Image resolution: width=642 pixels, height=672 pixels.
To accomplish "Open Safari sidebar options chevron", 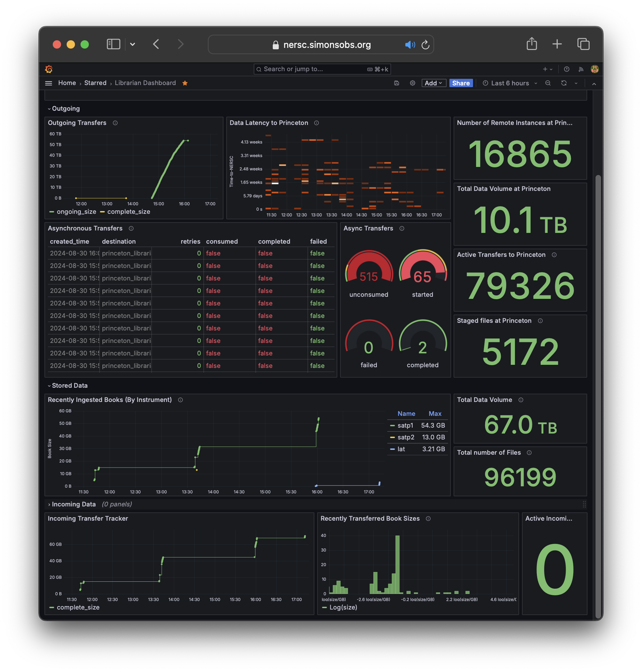I will (x=133, y=44).
